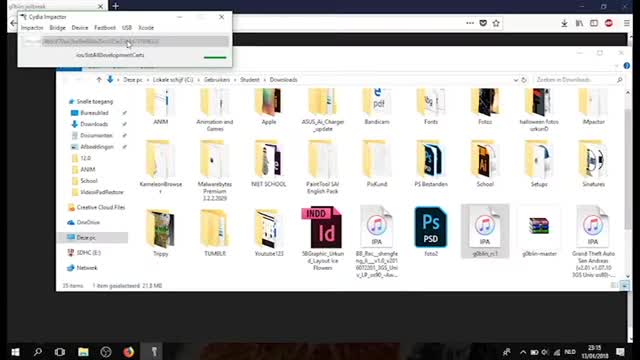This screenshot has height=360, width=640.
Task: Select the School folder in the file grid
Action: click(485, 164)
